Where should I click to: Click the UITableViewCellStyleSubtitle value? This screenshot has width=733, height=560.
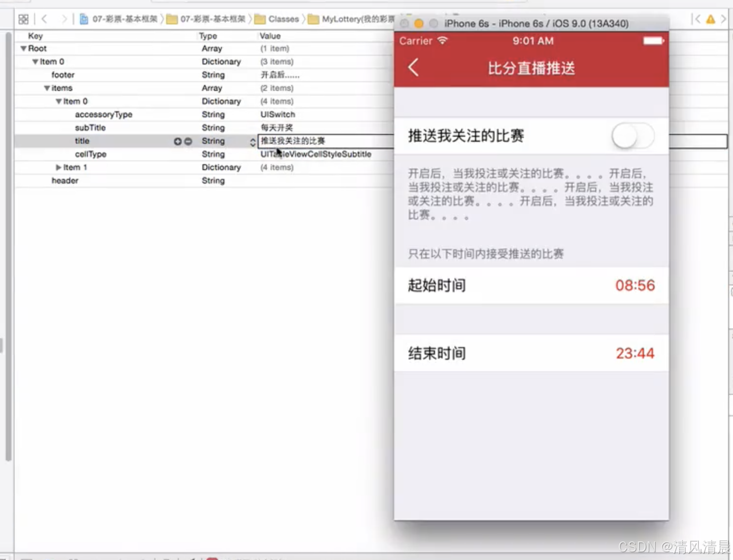(316, 154)
